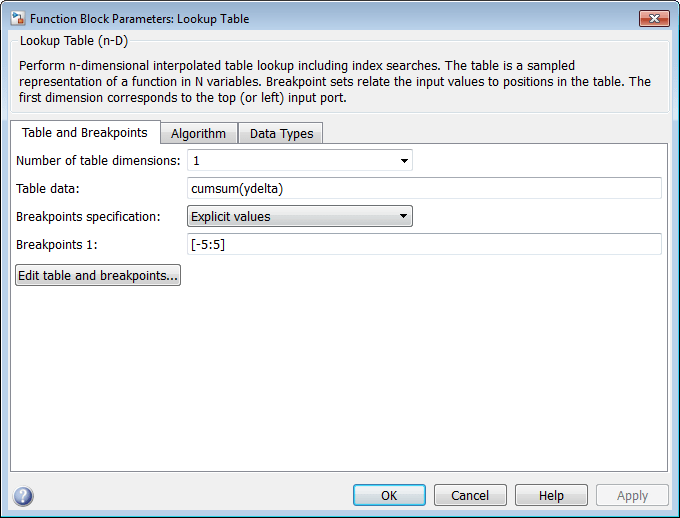Click the Apply button
680x518 pixels.
pyautogui.click(x=632, y=495)
